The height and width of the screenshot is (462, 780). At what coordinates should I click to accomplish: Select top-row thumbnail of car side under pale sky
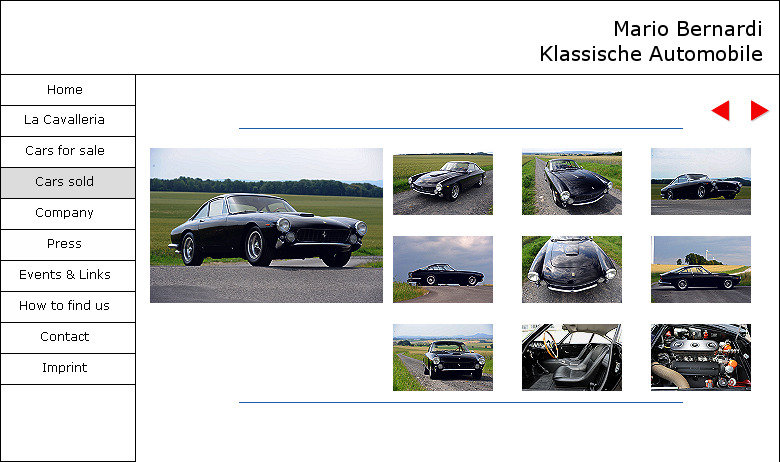coord(701,182)
